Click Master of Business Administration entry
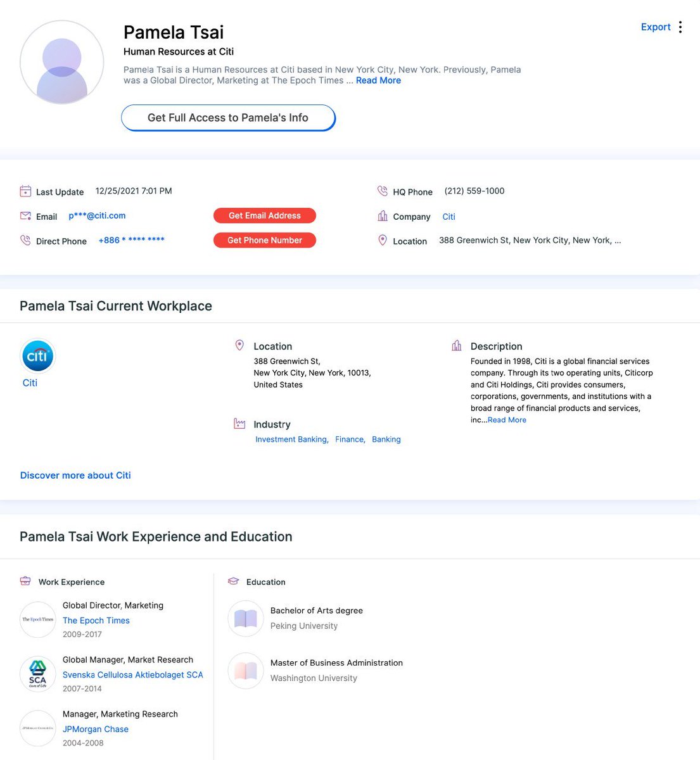700x760 pixels. pos(336,662)
